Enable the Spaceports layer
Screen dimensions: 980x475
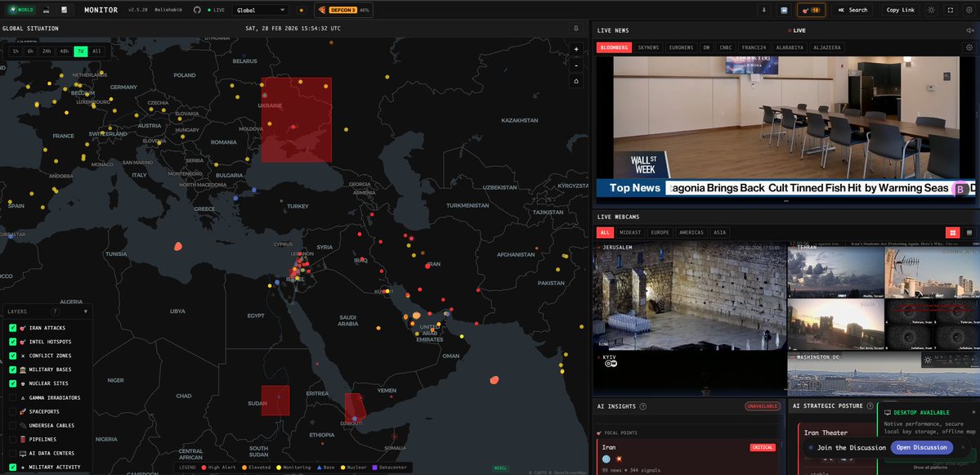pyautogui.click(x=12, y=411)
